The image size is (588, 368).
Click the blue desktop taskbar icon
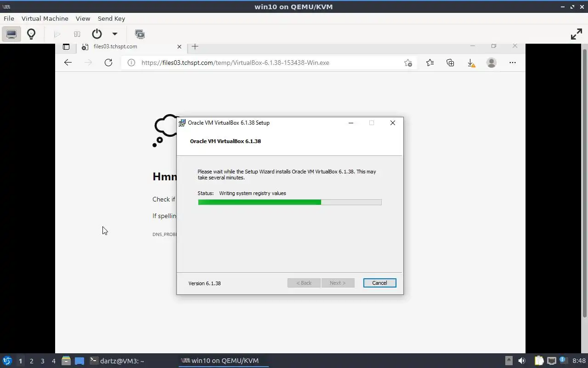(x=79, y=361)
